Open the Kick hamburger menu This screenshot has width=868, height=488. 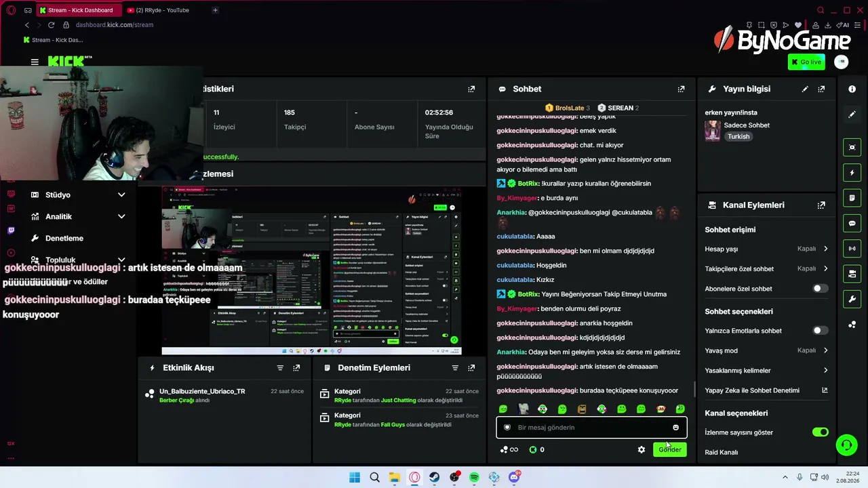tap(35, 62)
